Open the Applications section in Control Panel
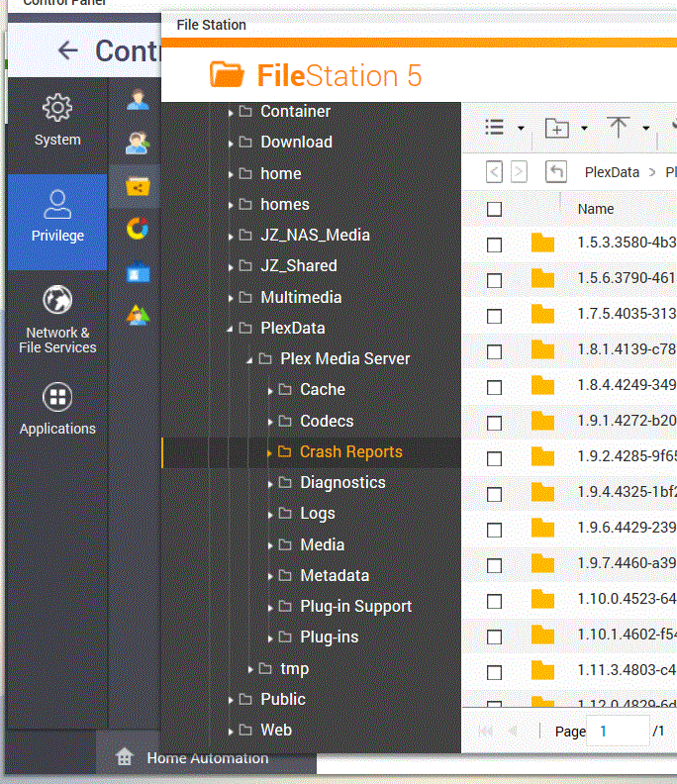Screen dimensions: 677x784 point(57,409)
